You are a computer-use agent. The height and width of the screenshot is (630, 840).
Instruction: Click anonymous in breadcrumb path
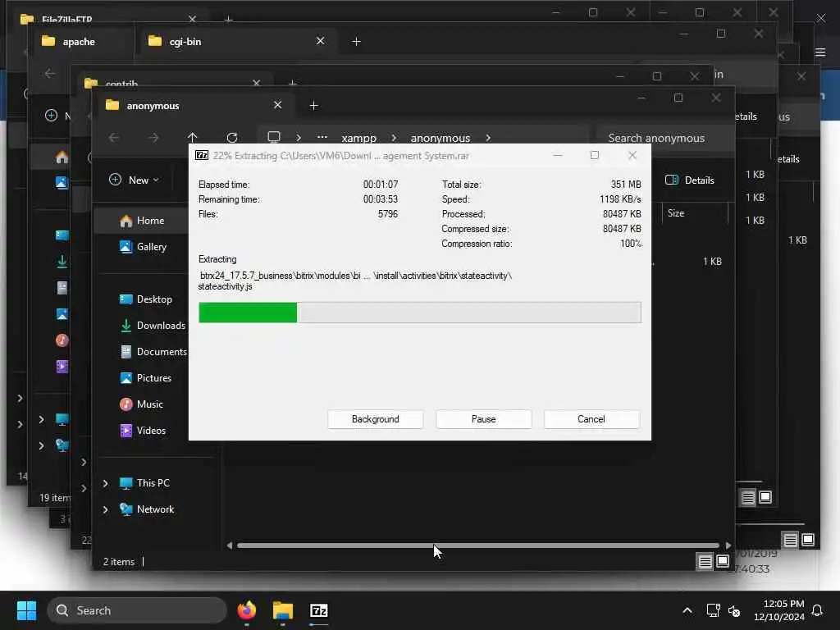441,138
